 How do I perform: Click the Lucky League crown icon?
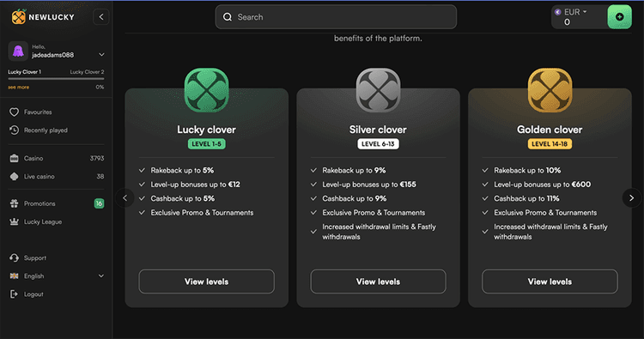pos(14,221)
